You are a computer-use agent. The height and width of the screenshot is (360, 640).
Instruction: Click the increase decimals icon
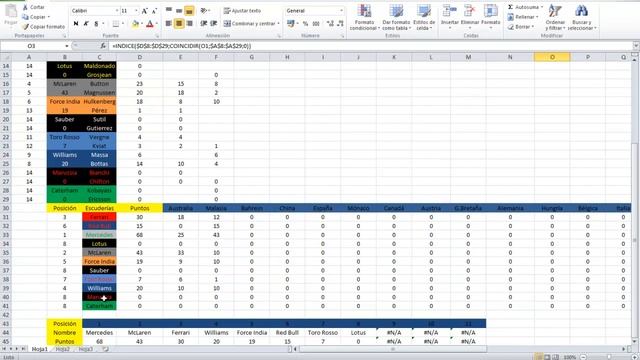(330, 24)
